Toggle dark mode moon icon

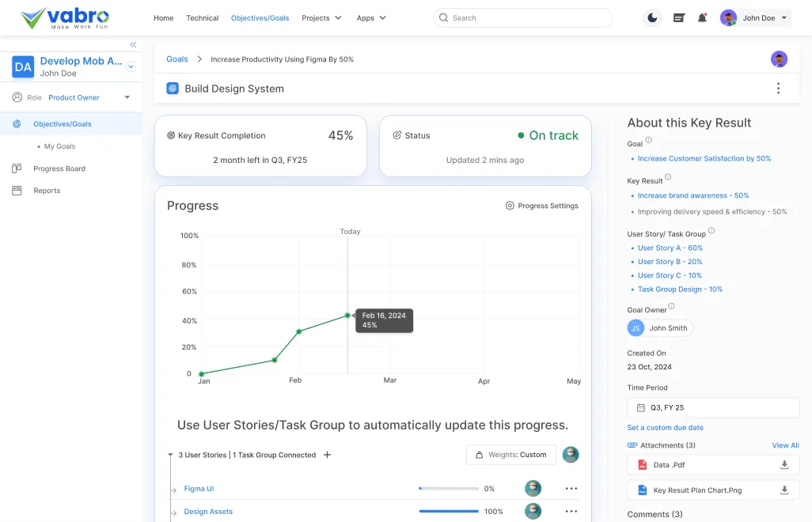pos(652,18)
